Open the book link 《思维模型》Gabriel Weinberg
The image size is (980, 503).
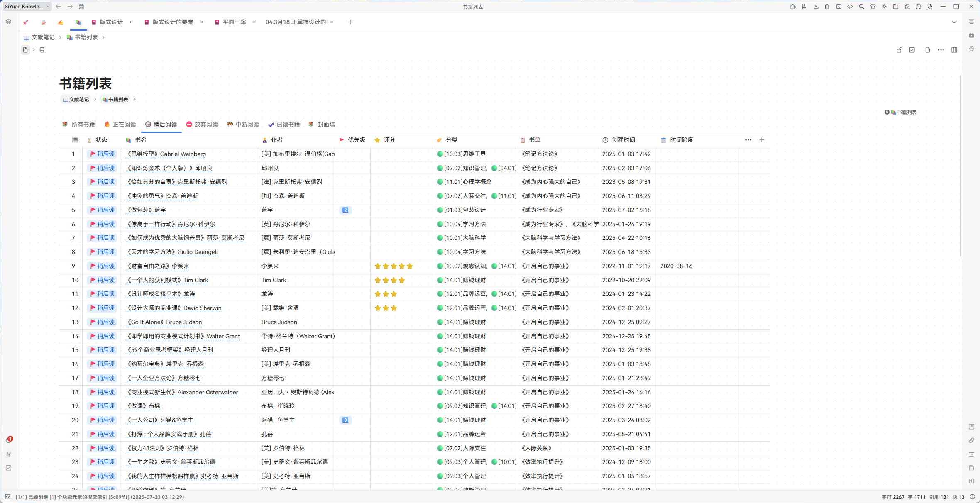click(166, 154)
